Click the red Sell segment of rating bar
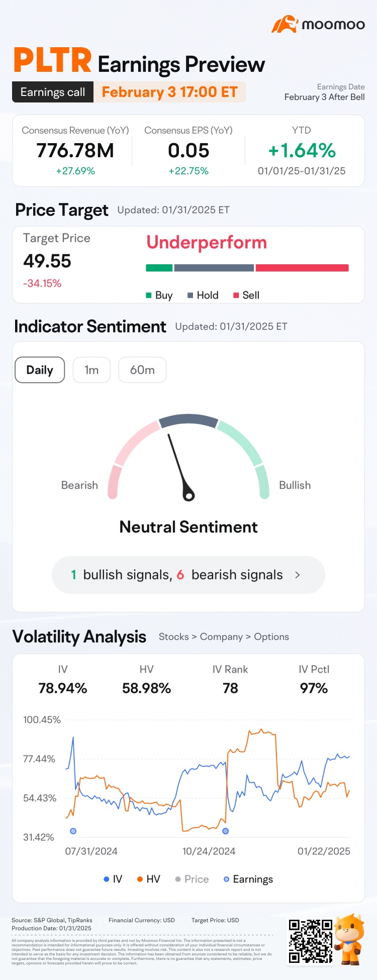This screenshot has width=377, height=980. click(x=302, y=268)
